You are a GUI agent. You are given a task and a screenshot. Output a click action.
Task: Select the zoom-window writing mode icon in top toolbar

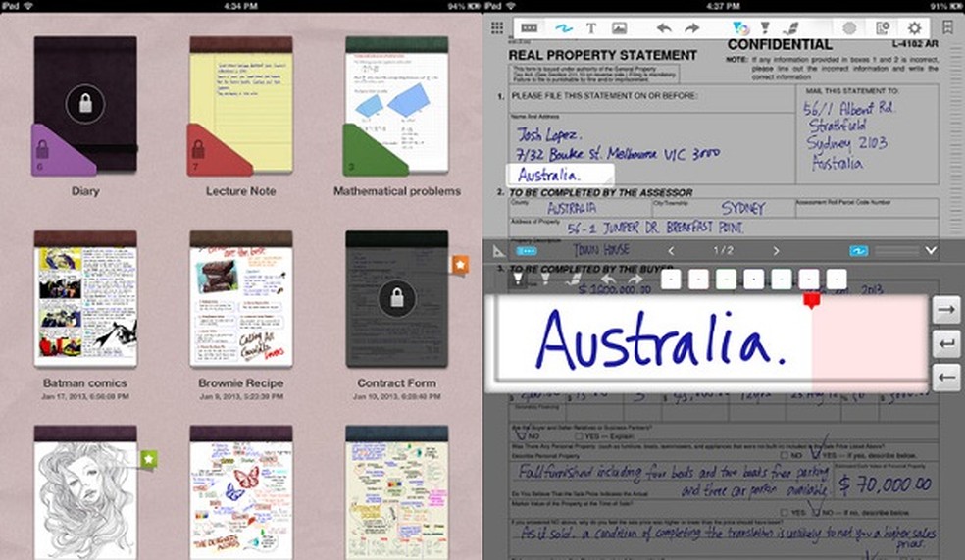pyautogui.click(x=530, y=27)
